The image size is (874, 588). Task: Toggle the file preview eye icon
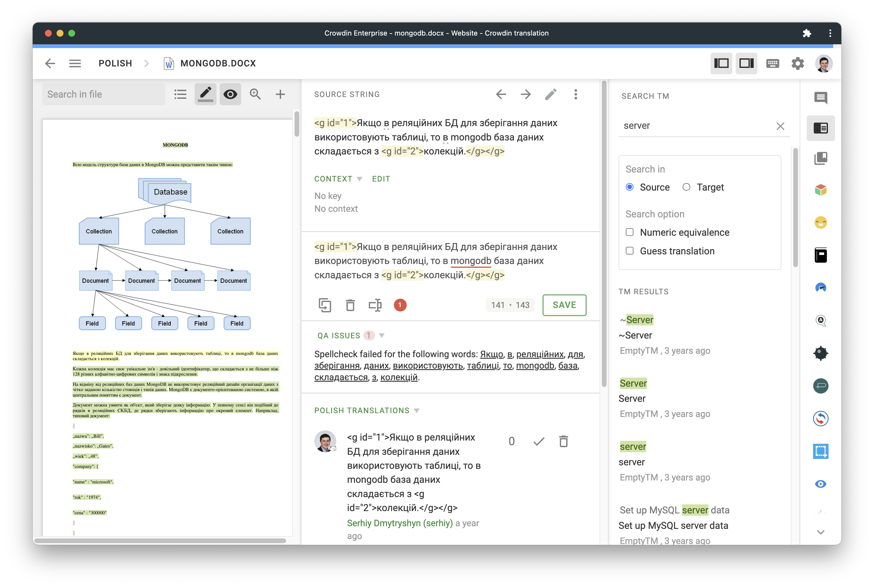(x=230, y=94)
